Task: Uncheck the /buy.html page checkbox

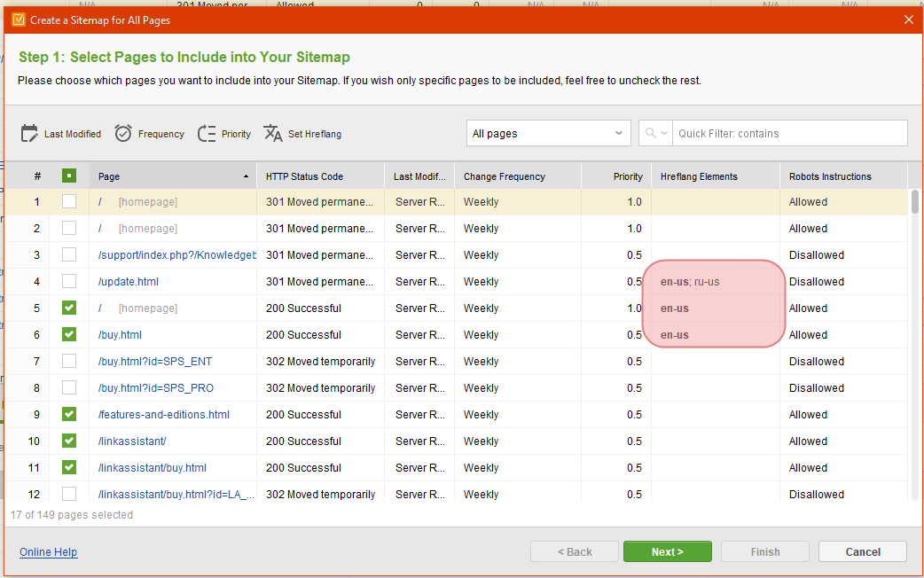Action: pyautogui.click(x=69, y=335)
